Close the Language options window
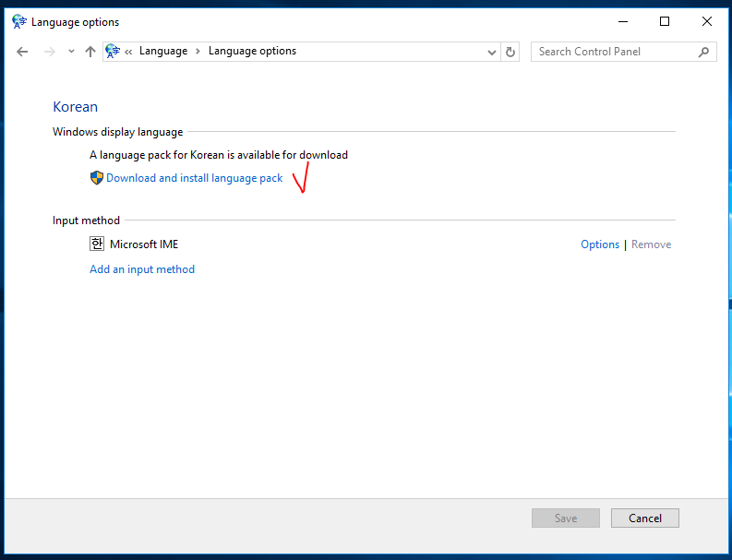This screenshot has width=732, height=560. [x=707, y=21]
